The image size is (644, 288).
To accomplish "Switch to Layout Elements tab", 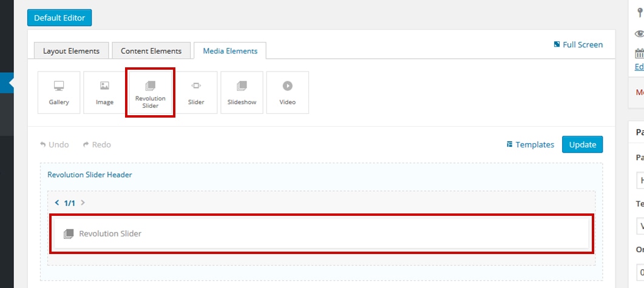I will (71, 51).
